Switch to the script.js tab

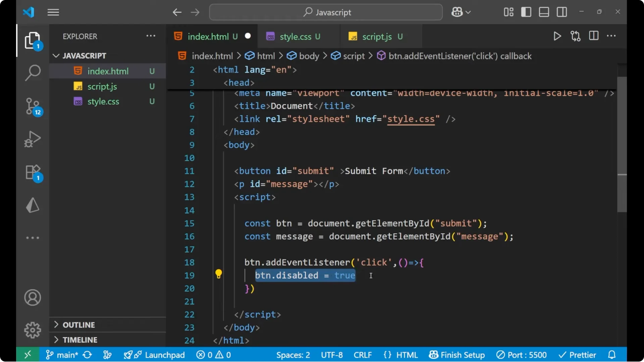[x=376, y=36]
